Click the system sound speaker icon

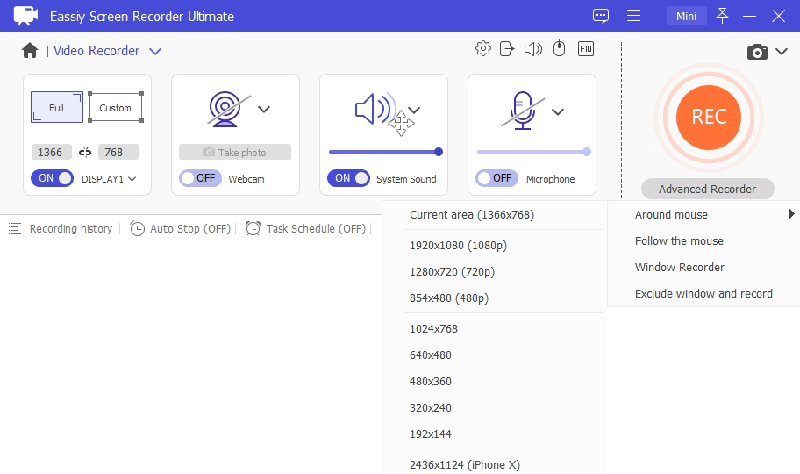click(x=375, y=109)
